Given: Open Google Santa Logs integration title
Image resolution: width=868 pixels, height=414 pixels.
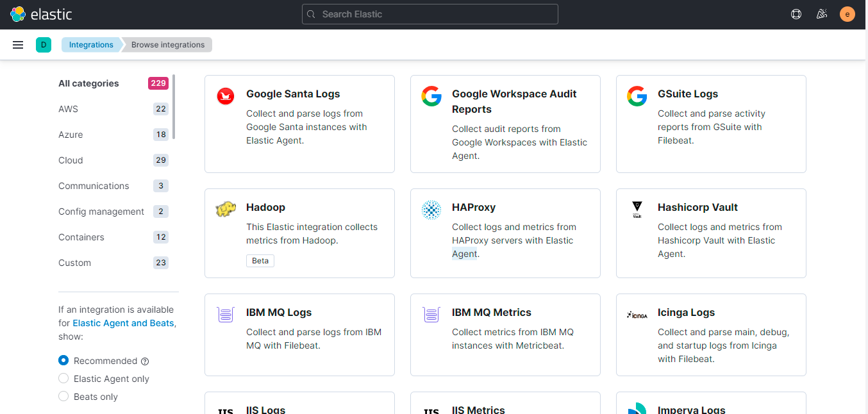Looking at the screenshot, I should point(293,94).
